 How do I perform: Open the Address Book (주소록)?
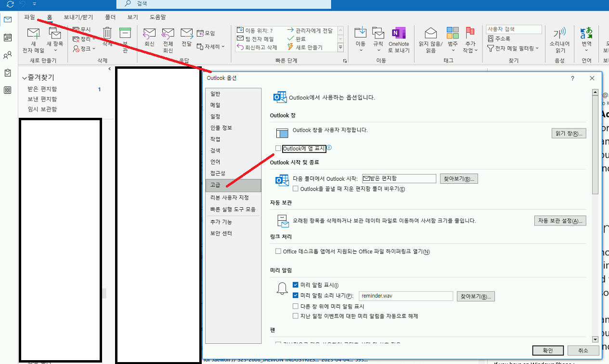499,39
